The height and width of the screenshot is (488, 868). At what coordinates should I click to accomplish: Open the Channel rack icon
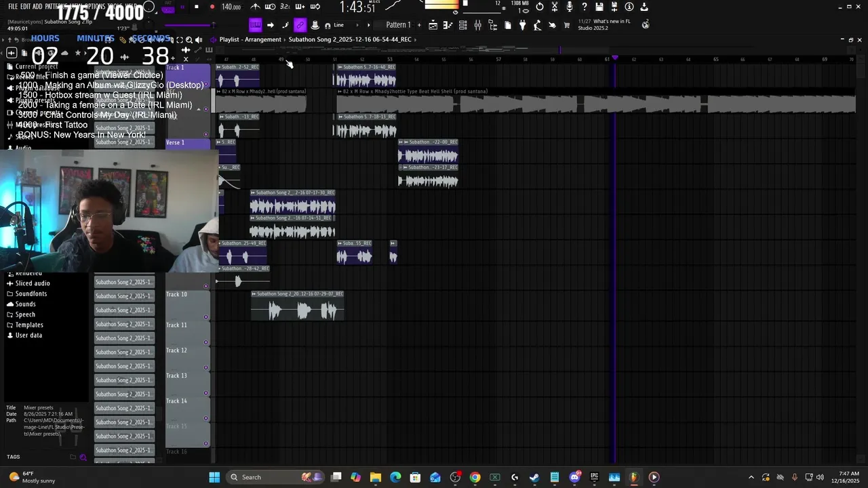tap(462, 25)
